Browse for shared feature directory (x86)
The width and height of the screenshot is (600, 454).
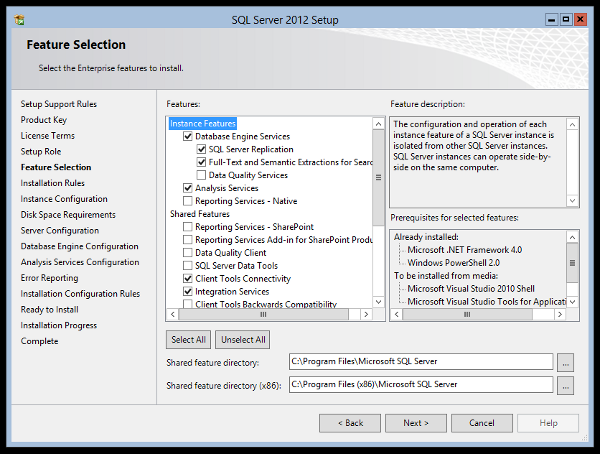coord(566,385)
